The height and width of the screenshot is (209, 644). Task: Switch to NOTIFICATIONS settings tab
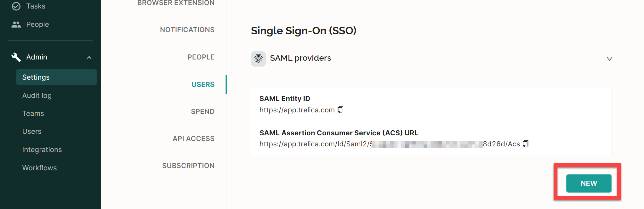click(x=187, y=30)
